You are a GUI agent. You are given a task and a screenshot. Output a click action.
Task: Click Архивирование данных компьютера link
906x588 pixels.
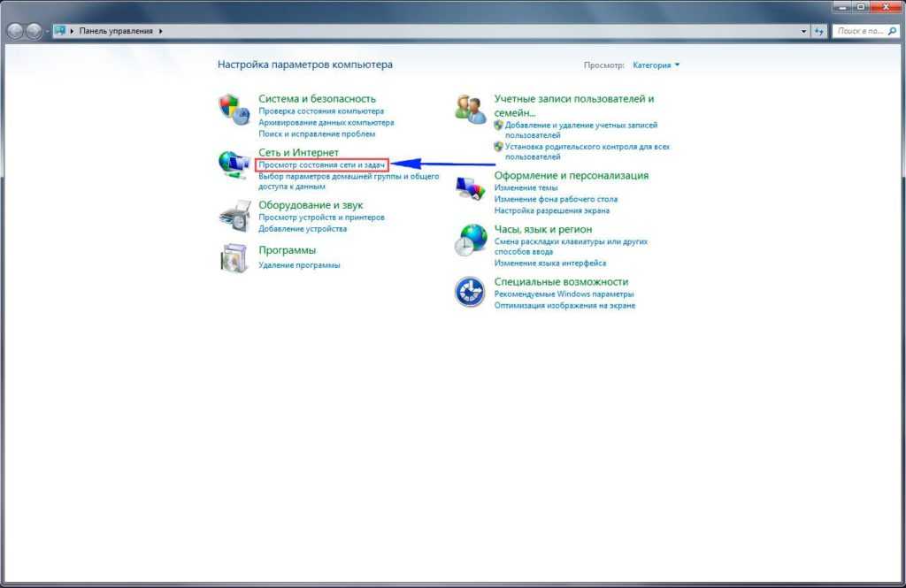(x=326, y=123)
